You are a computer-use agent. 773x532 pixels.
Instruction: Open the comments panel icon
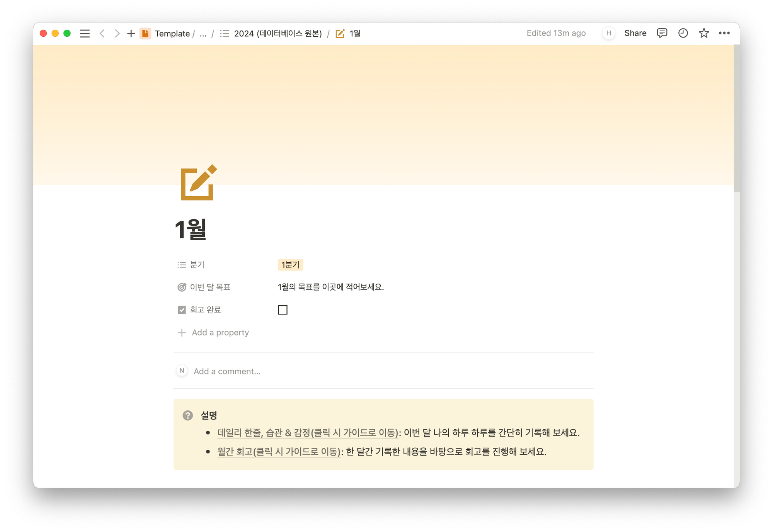point(662,33)
